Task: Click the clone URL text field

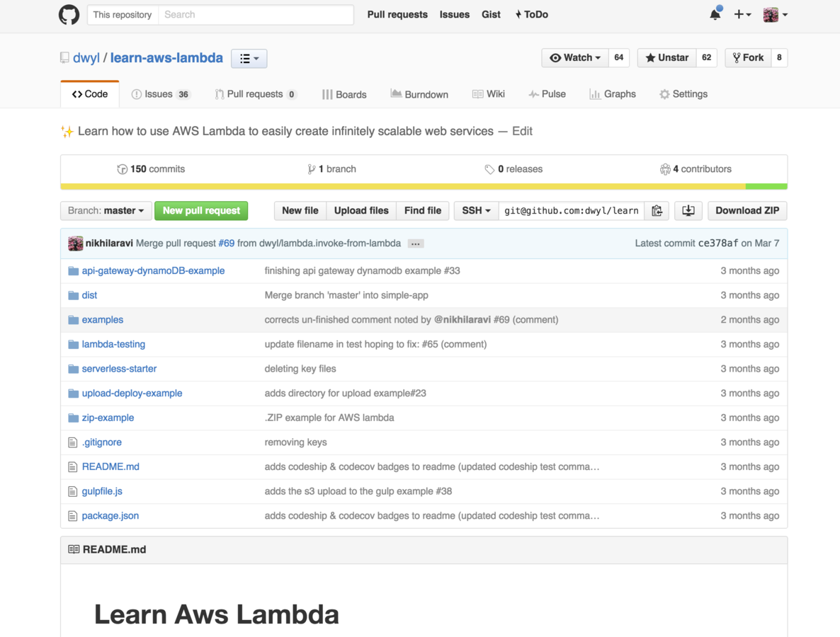Action: tap(571, 211)
